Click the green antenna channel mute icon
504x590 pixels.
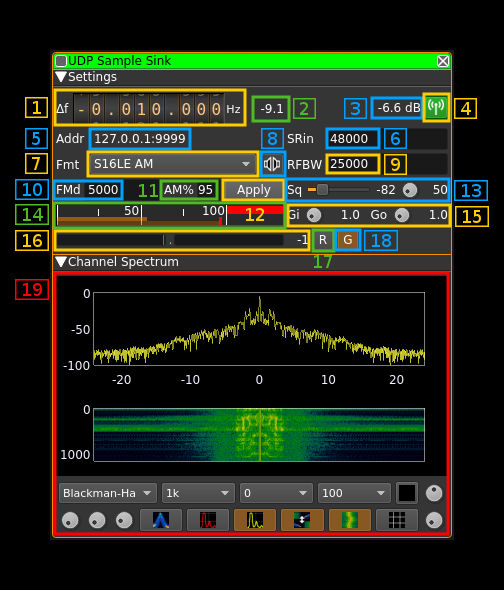click(436, 108)
